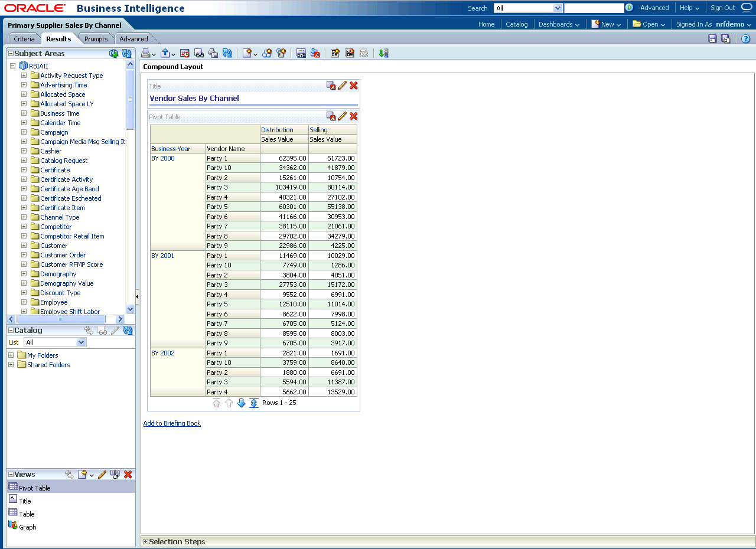Open the help question mark icon
This screenshot has height=549, width=756.
746,39
